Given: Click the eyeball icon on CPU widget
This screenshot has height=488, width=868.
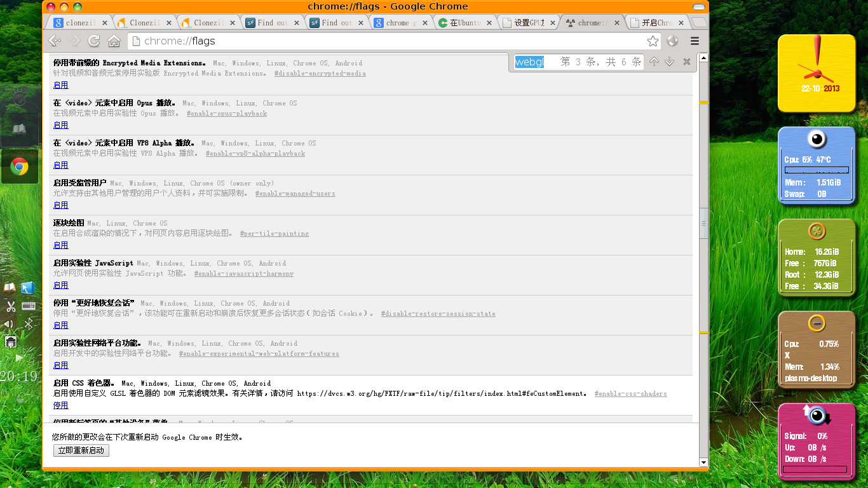Looking at the screenshot, I should coord(817,139).
